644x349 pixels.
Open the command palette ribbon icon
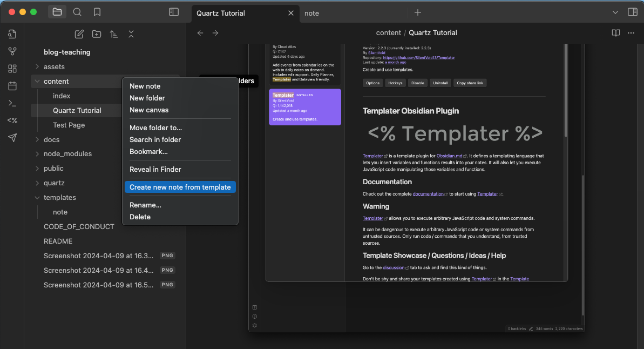click(12, 103)
